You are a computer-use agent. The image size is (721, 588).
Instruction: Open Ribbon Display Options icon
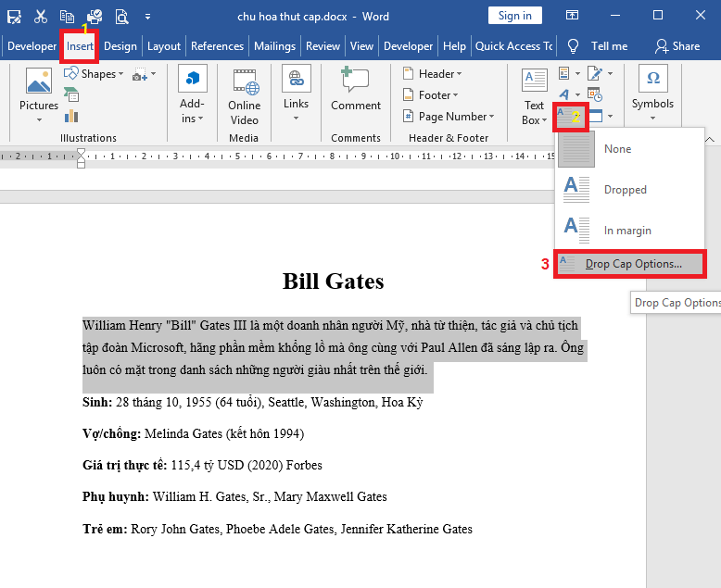point(572,15)
